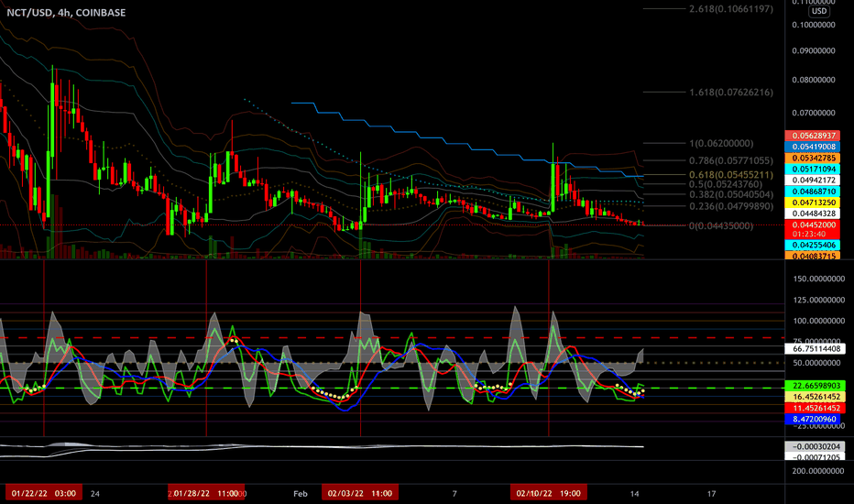Screen dimensions: 854x504
Task: Click the Feb label on time axis
Action: pos(301,494)
